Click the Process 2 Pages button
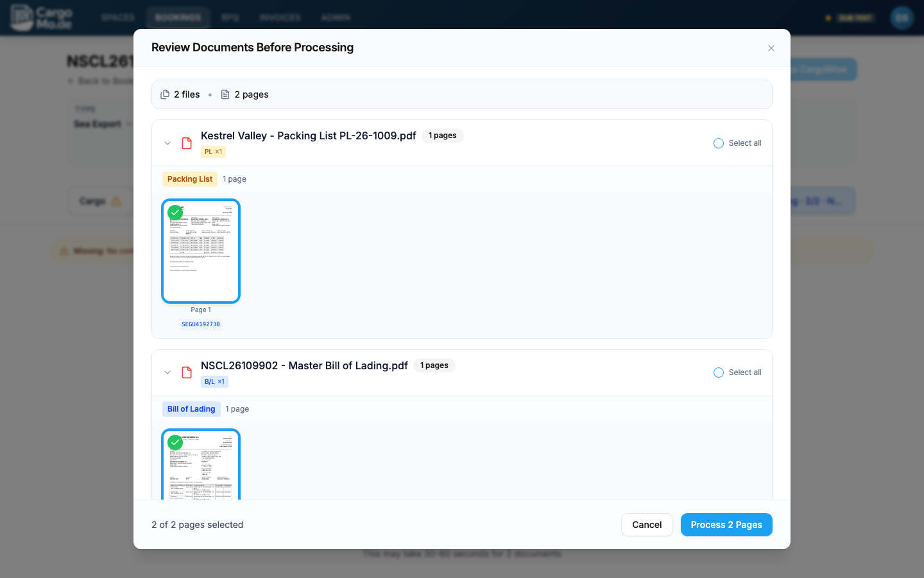This screenshot has width=924, height=578. tap(726, 525)
